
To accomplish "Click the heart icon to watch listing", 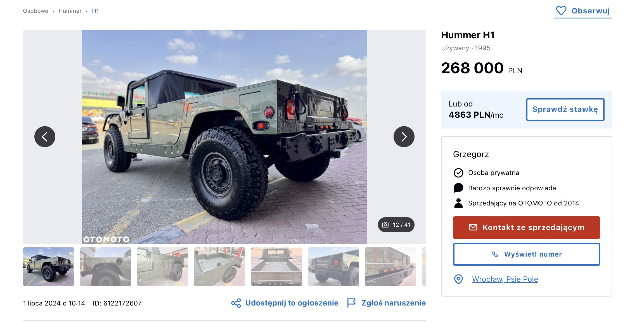I will click(x=561, y=11).
